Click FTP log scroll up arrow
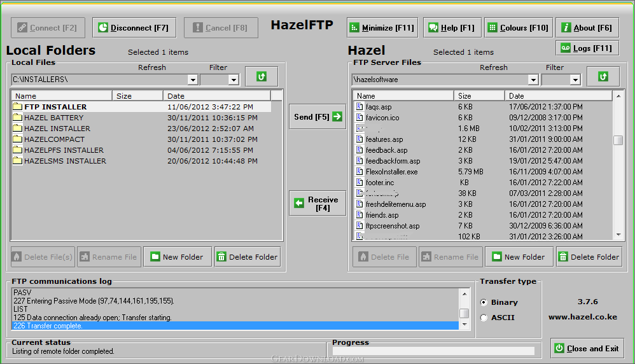The height and width of the screenshot is (364, 635). coord(464,293)
